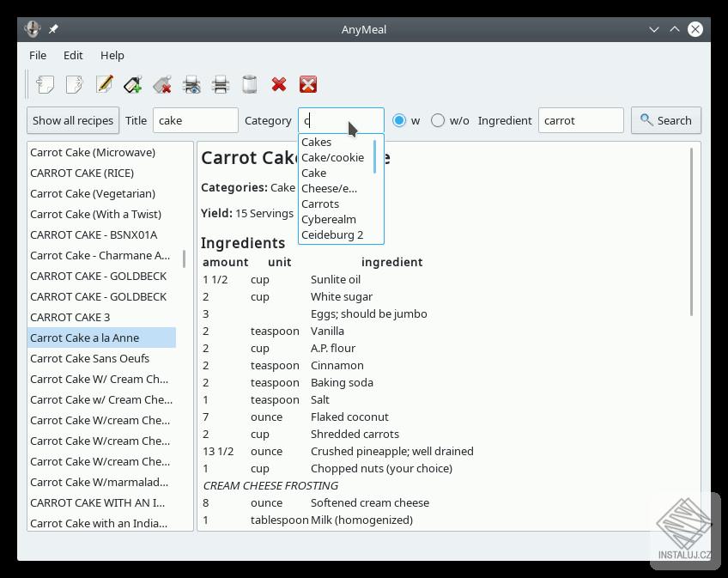Minimize the AnyMeal window
728x578 pixels.
click(653, 30)
